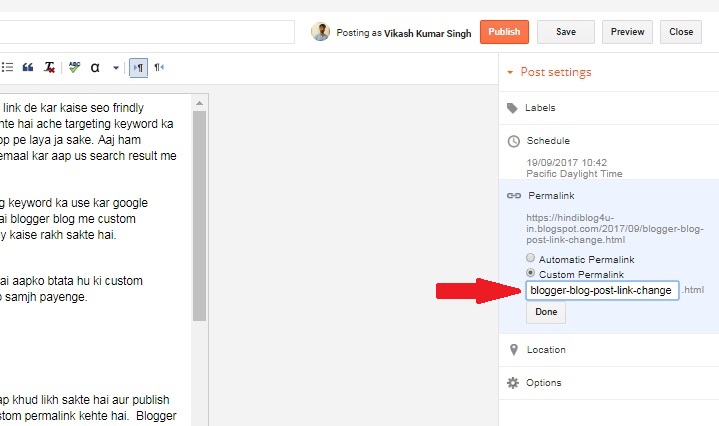Click Done under permalink field
The width and height of the screenshot is (719, 426).
coord(546,312)
